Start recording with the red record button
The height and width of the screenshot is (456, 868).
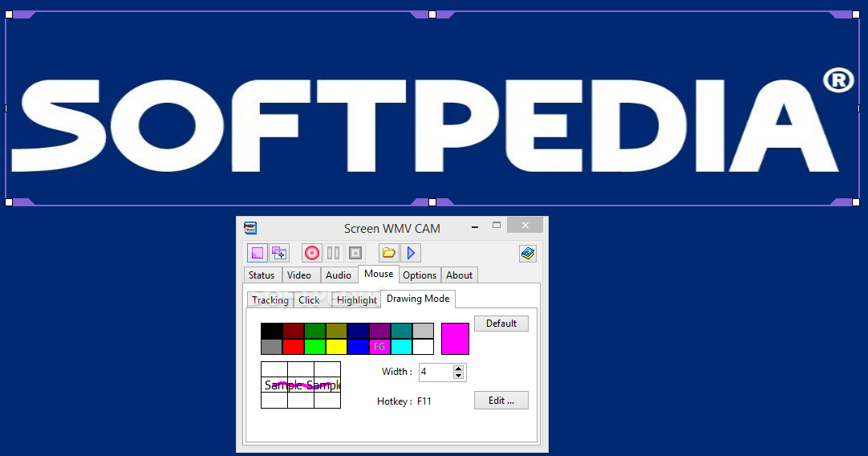pos(311,253)
